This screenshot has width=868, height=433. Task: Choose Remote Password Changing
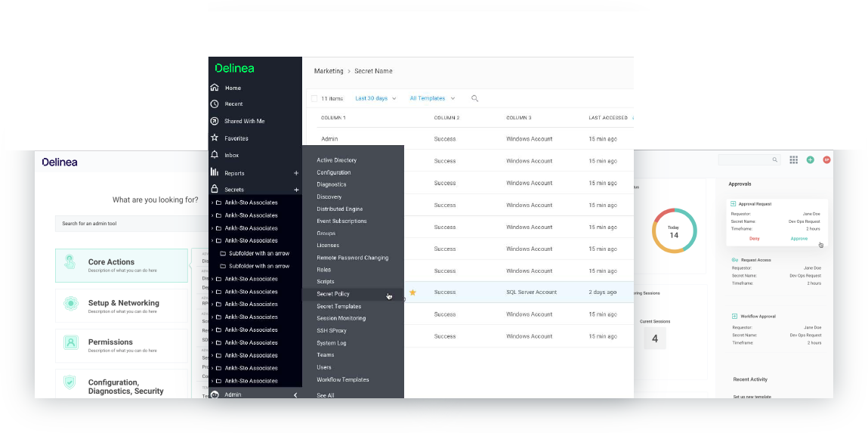[x=353, y=258]
